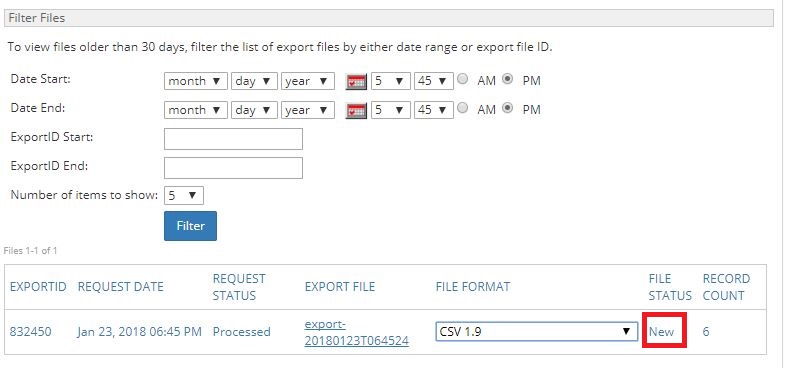Select the Processed request status cell
Viewport: 785px width, 368px height.
(x=242, y=332)
